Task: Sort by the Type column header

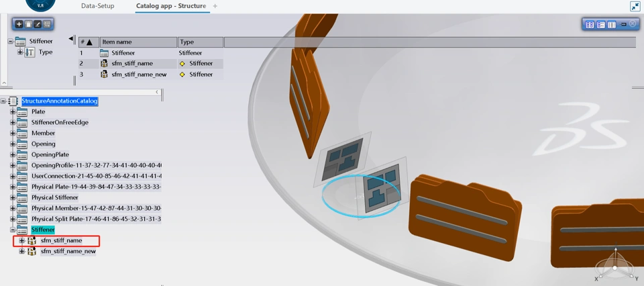Action: pos(201,42)
